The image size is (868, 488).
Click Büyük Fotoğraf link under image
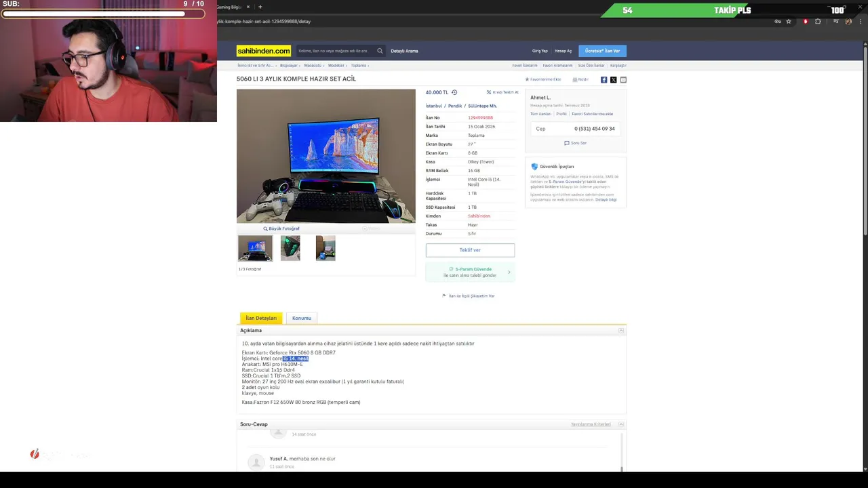[281, 228]
